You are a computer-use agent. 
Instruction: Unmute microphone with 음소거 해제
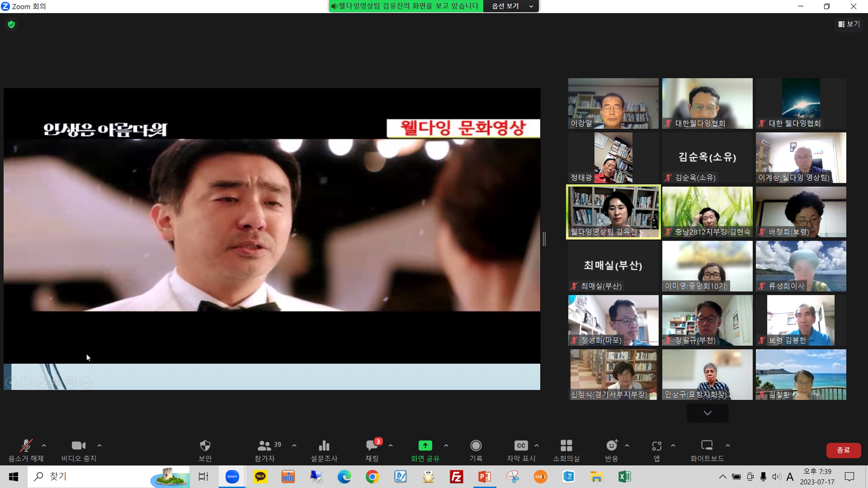point(26,445)
